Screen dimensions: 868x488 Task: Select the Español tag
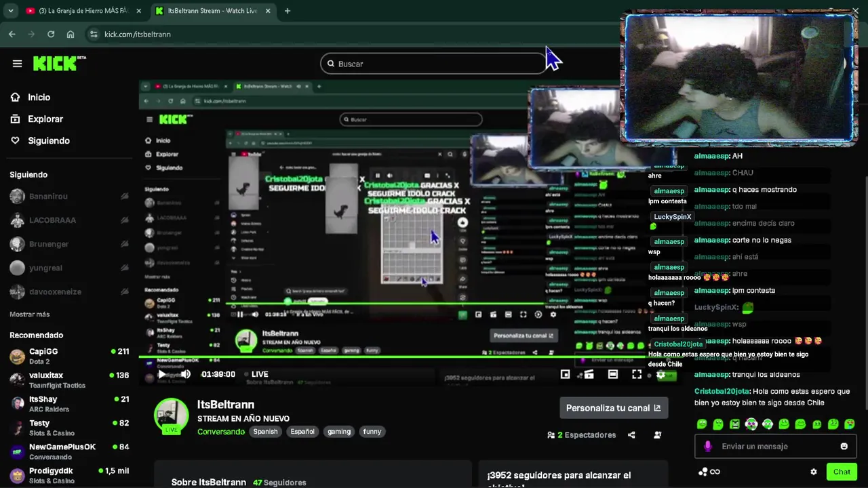(302, 432)
